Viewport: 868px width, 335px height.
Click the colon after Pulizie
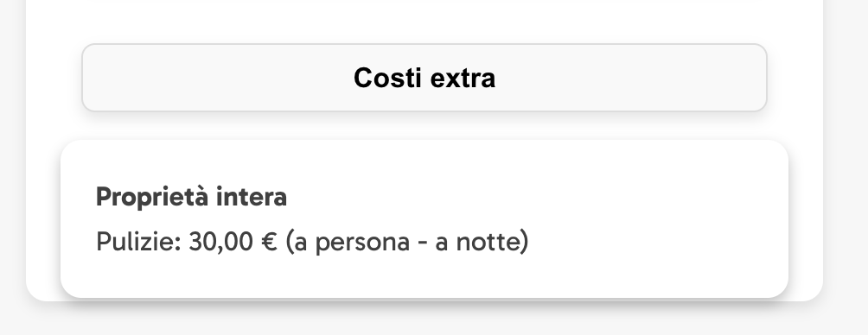coord(178,244)
